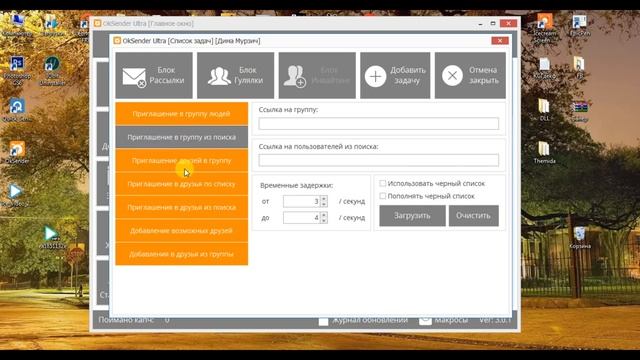Open the computer icon on desktop
Viewport: 640px width, 360px height.
(x=17, y=25)
